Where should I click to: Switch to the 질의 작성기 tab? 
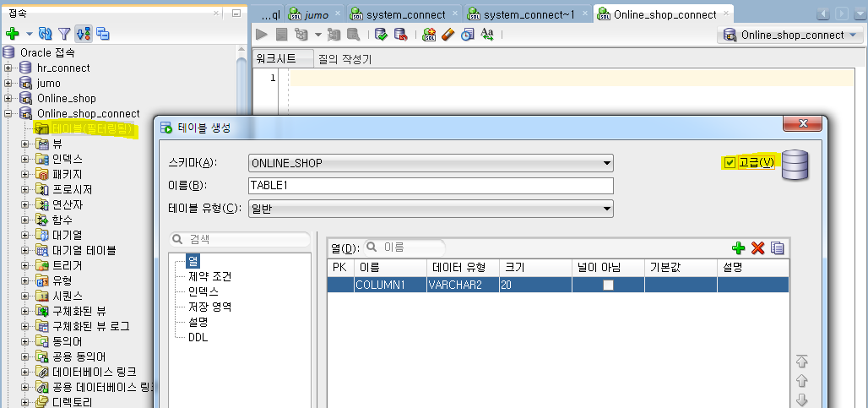pos(344,59)
